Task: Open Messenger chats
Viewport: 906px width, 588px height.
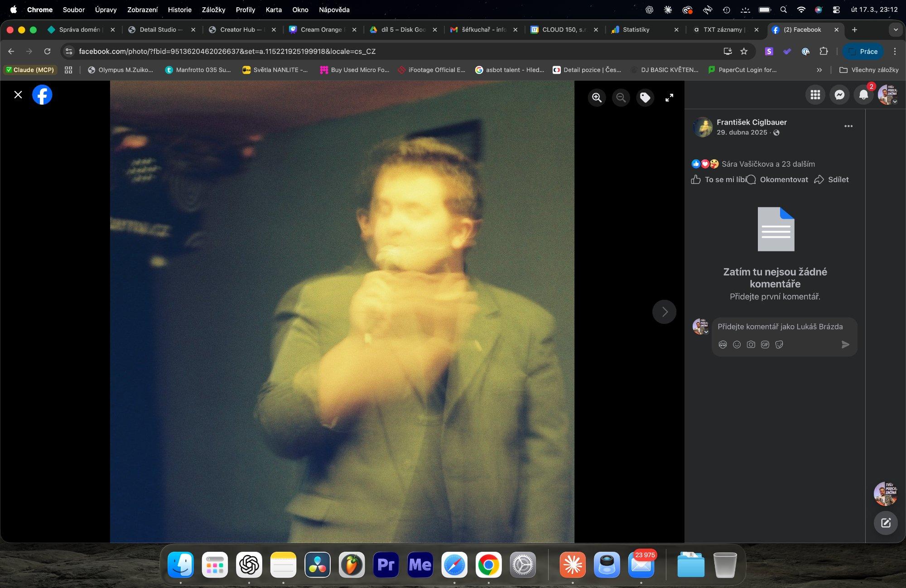Action: pos(839,95)
